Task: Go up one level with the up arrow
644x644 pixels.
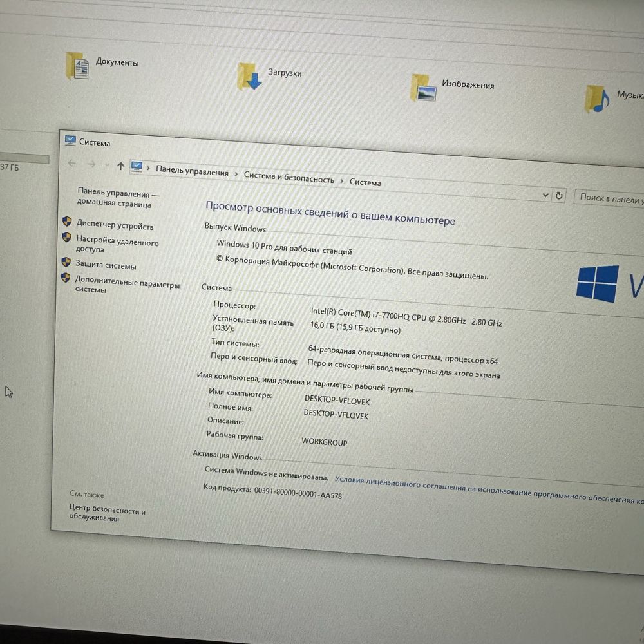Action: point(120,166)
